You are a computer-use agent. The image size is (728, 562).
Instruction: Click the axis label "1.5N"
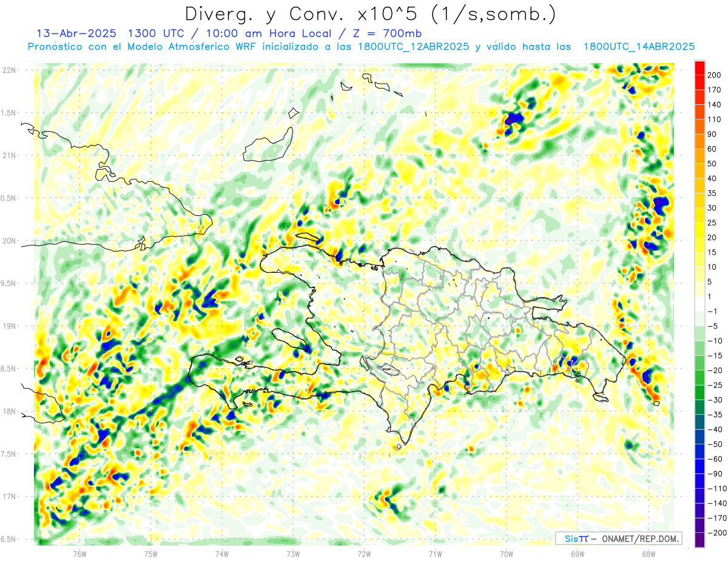click(10, 113)
